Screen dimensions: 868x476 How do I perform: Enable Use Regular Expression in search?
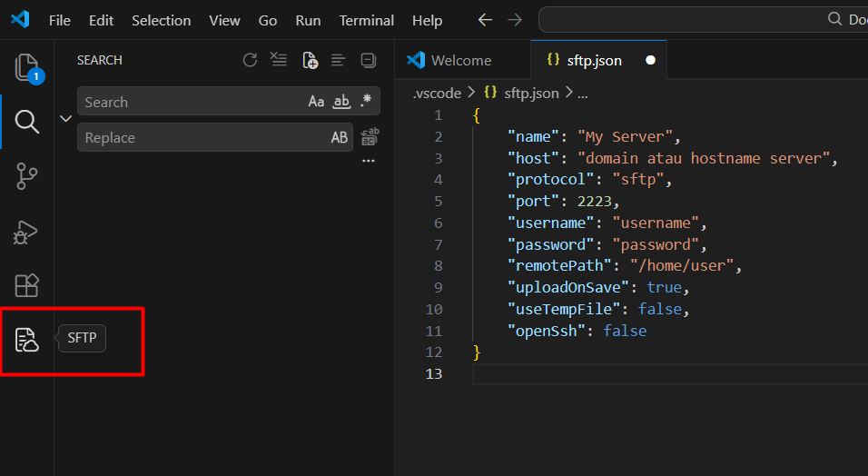point(366,102)
